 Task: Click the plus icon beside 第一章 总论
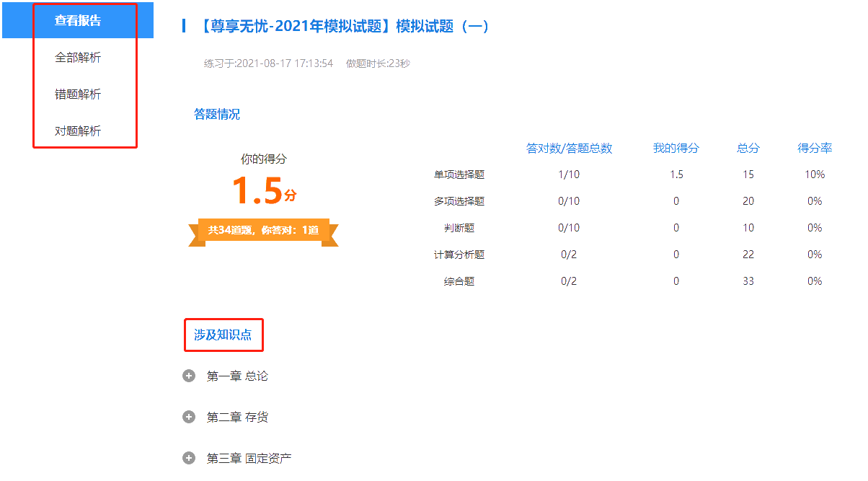point(189,376)
